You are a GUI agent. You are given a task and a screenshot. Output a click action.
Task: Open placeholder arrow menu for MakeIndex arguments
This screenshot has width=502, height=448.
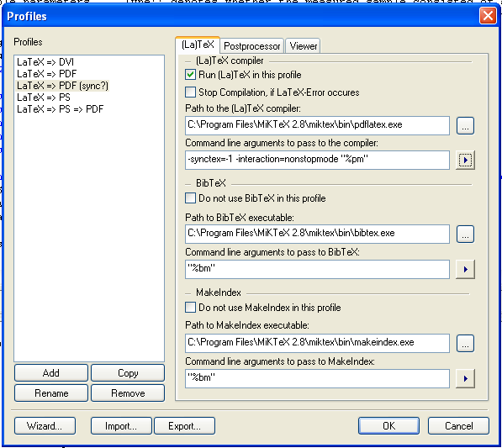tap(465, 378)
